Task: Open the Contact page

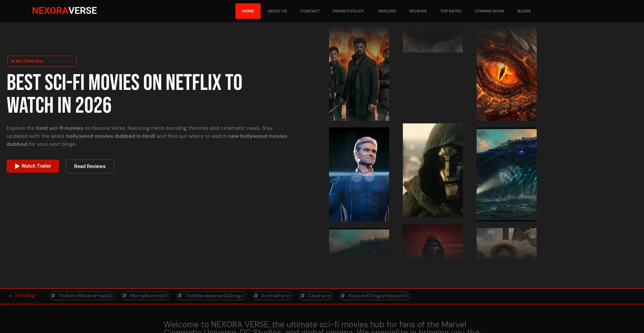Action: pos(310,11)
